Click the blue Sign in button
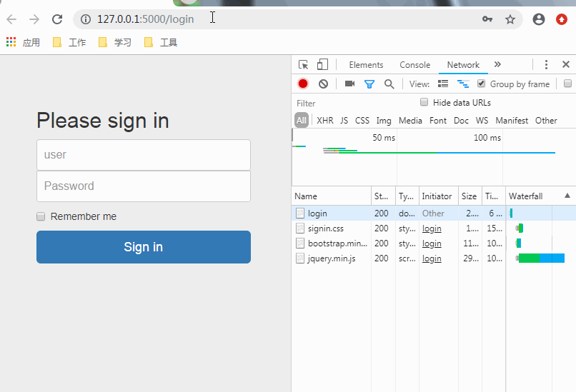Screen dimensions: 576x392 click(x=144, y=247)
